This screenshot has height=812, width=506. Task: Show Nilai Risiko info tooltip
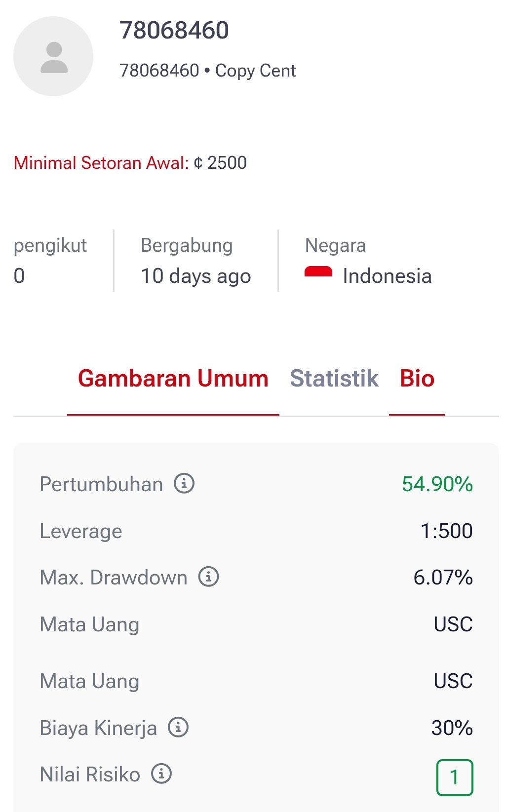pyautogui.click(x=161, y=774)
